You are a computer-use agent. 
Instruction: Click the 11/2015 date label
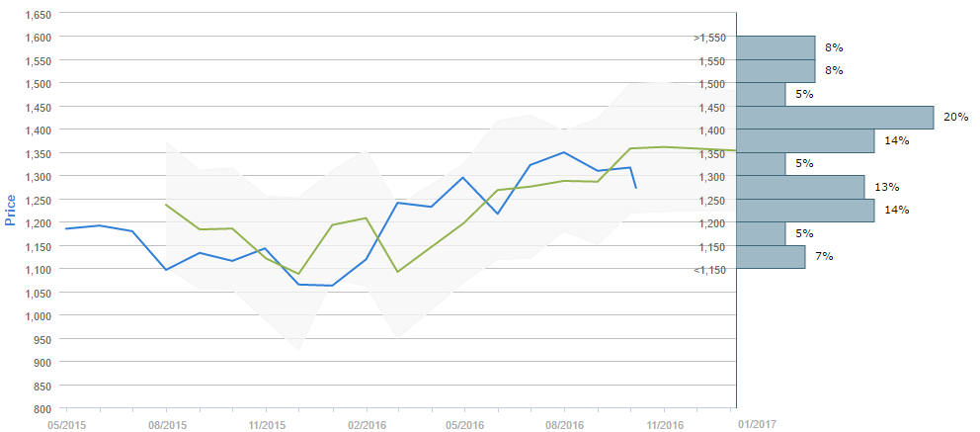[267, 424]
